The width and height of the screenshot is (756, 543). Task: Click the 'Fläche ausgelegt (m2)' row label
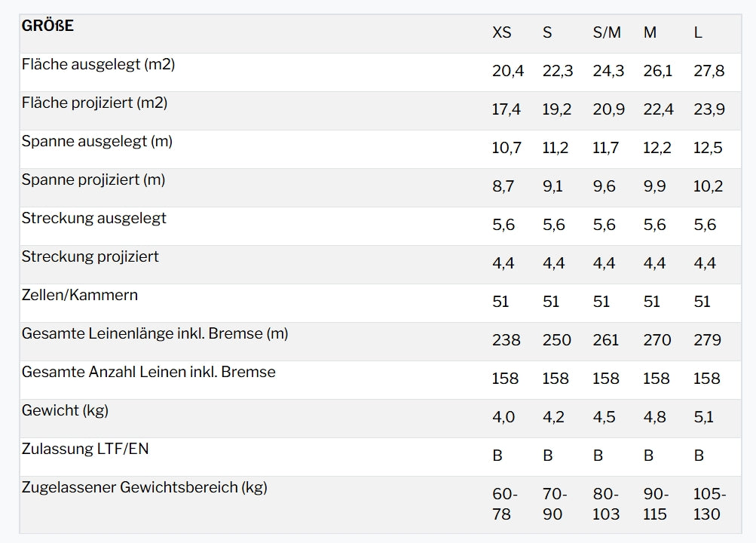[x=98, y=65]
